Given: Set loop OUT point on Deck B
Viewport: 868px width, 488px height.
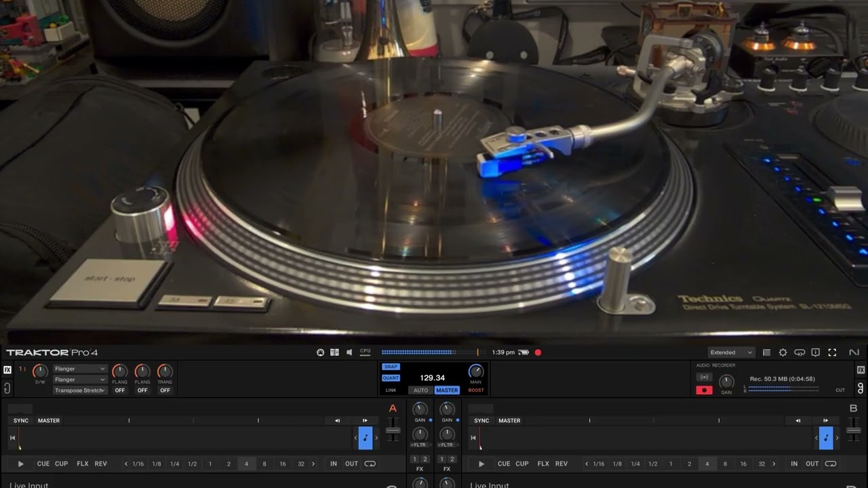Looking at the screenshot, I should coord(812,464).
